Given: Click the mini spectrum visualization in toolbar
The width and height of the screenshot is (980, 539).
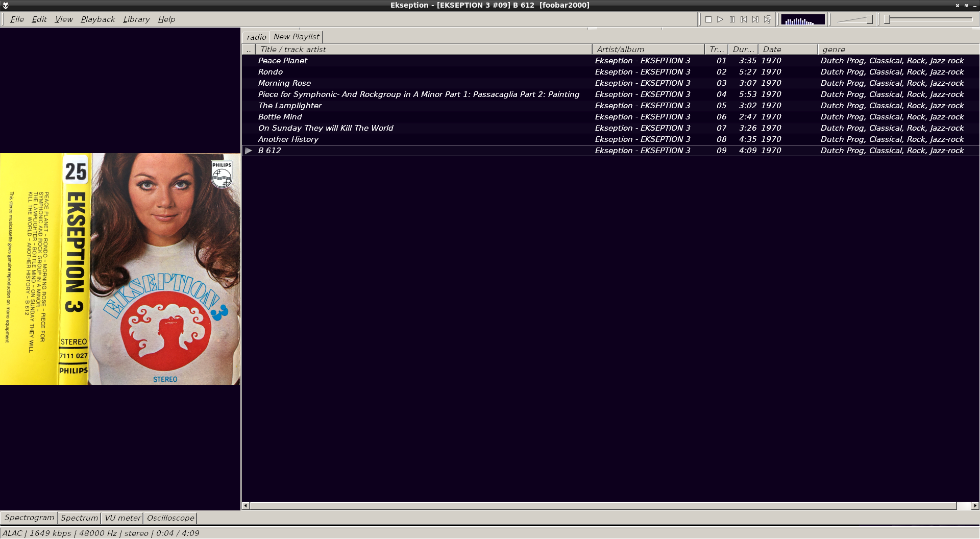Looking at the screenshot, I should (x=803, y=19).
